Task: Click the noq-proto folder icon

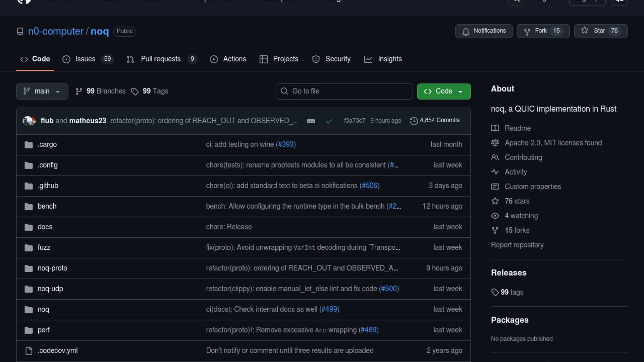Action: pyautogui.click(x=29, y=268)
